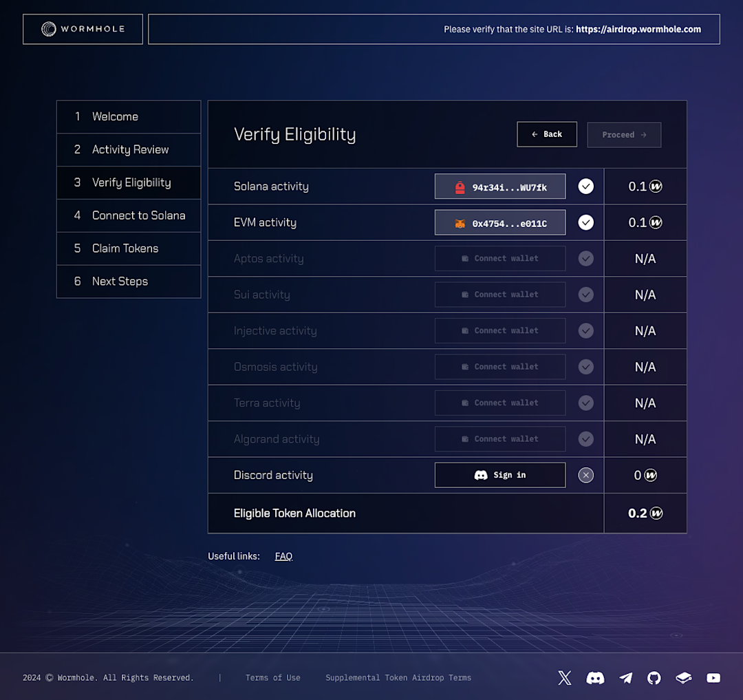
Task: Visit Wormhole's GitHub via the footer icon
Action: (654, 677)
